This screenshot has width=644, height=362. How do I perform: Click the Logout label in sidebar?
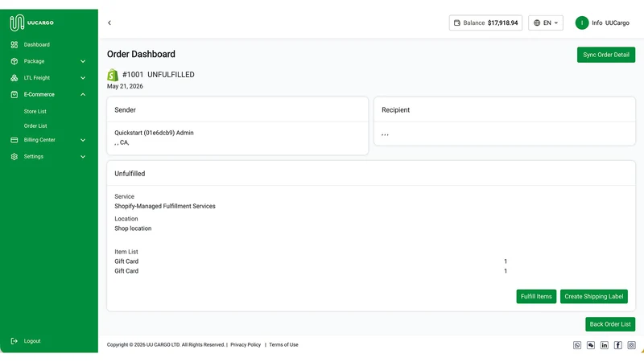click(x=32, y=341)
